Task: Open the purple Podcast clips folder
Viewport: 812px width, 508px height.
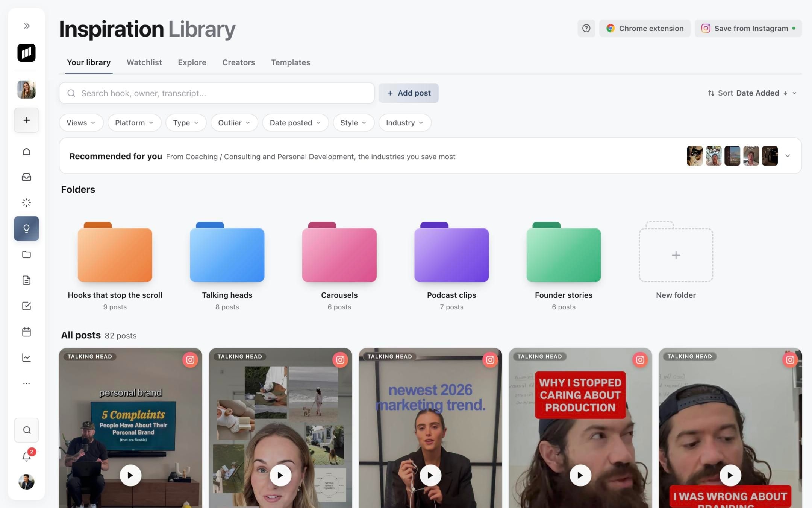Action: click(x=451, y=252)
